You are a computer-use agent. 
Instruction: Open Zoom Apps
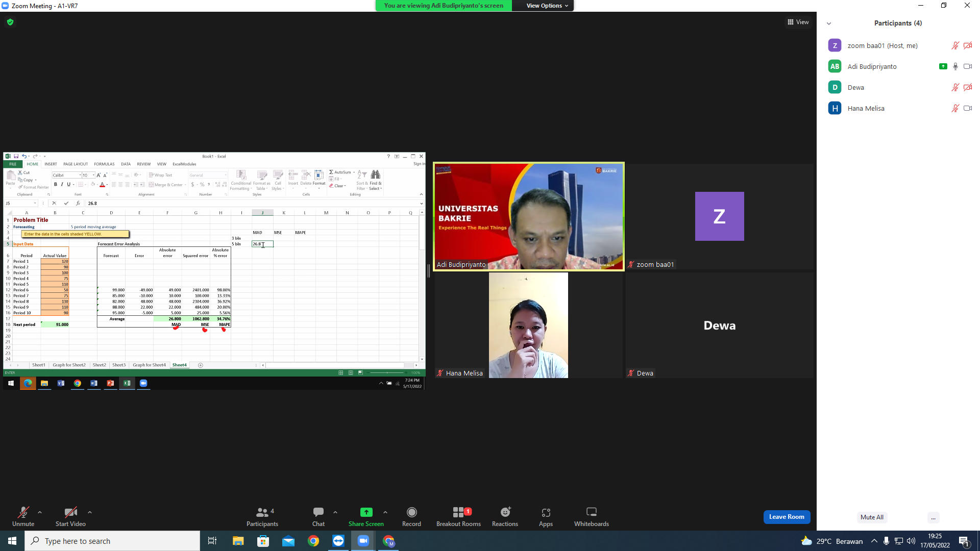coord(546,516)
